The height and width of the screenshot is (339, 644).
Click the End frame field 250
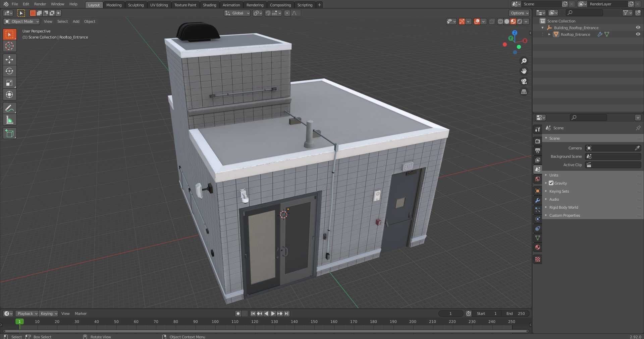pyautogui.click(x=516, y=314)
